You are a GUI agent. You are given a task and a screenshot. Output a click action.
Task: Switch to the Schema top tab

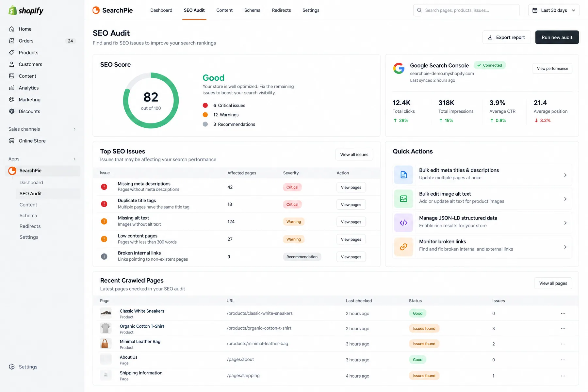pos(252,10)
